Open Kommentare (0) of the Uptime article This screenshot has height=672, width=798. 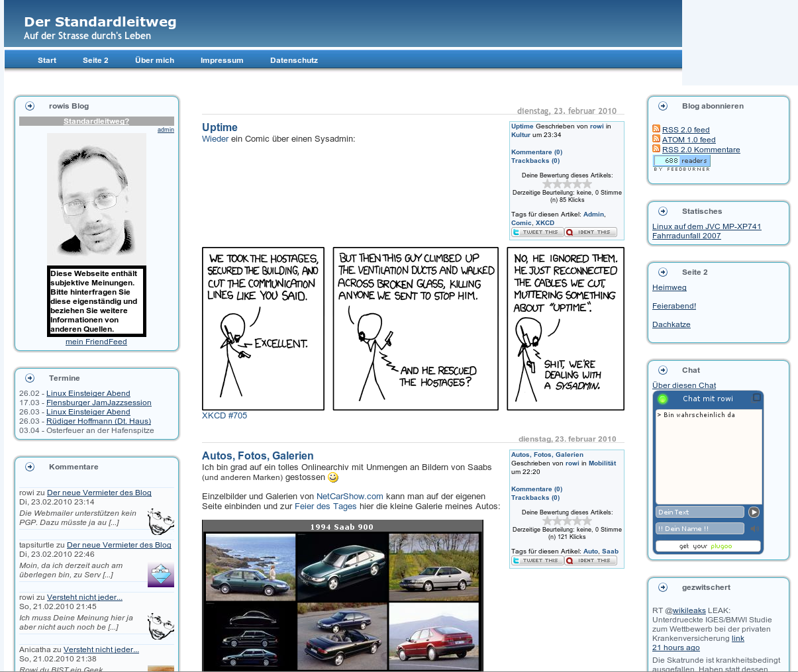click(536, 152)
